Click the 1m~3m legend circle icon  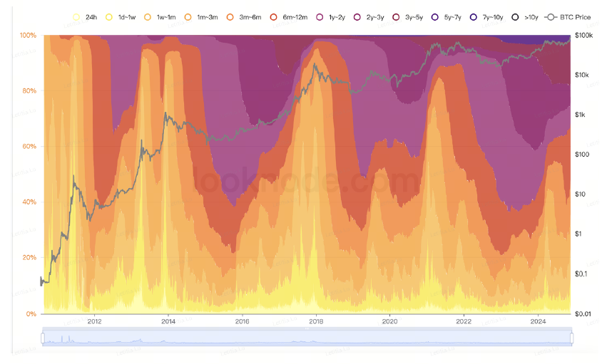coord(188,16)
